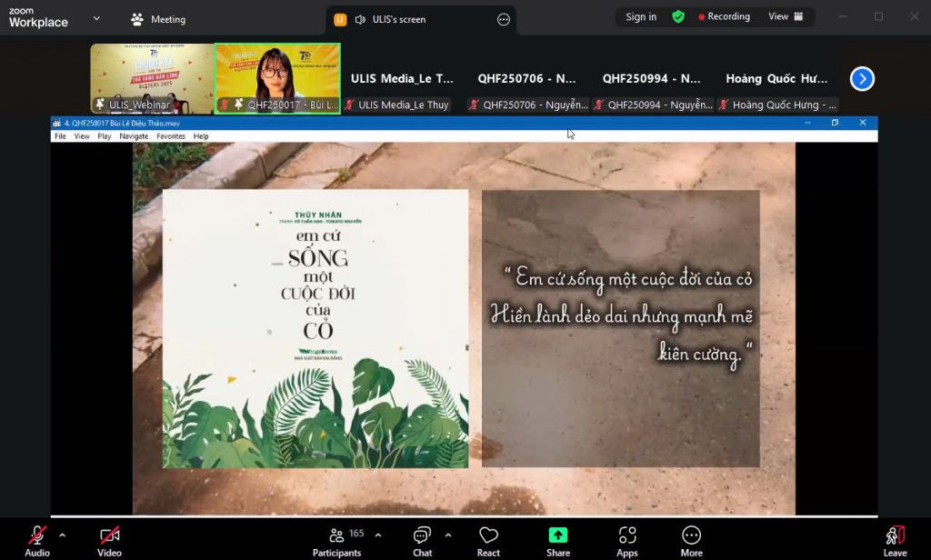Click the orange U avatar on the screen tab
Screen dimensions: 931x560
click(340, 20)
